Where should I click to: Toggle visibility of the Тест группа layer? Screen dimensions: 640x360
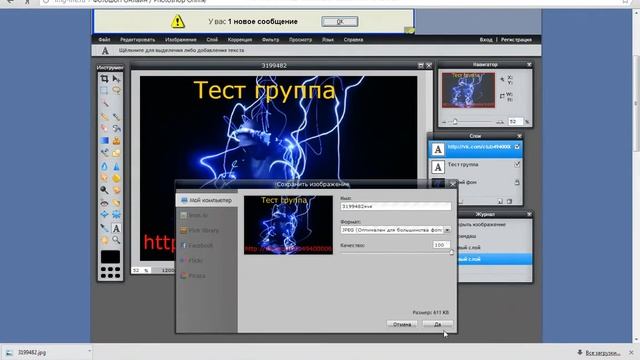[x=517, y=164]
